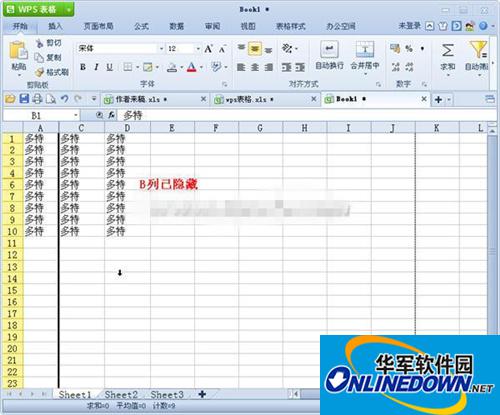Open font size dropdown 12
Screen dimensions: 500x415
click(198, 49)
